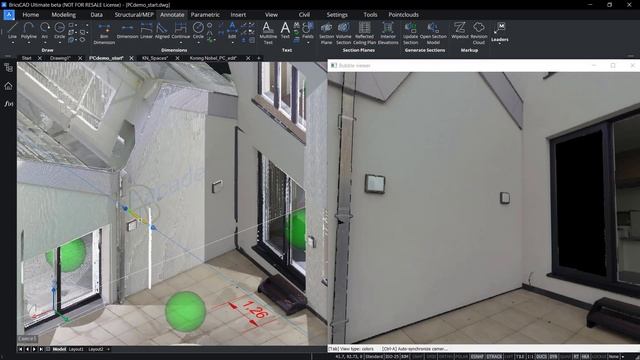
Task: Click the home icon in left sidebar
Action: click(8, 86)
